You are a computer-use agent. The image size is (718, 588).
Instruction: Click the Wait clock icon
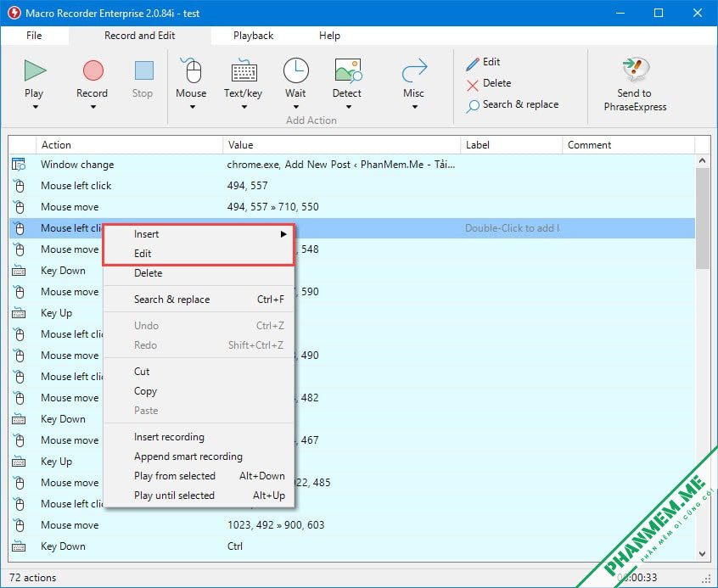[x=296, y=70]
